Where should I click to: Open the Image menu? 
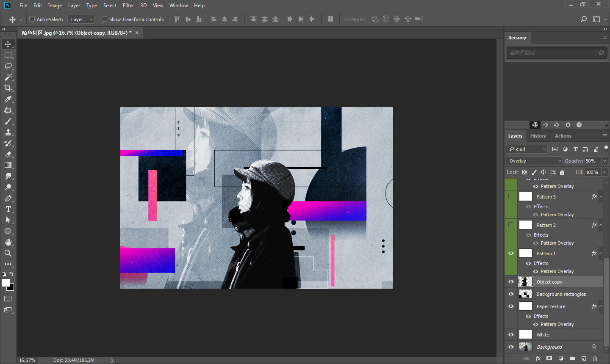point(55,6)
